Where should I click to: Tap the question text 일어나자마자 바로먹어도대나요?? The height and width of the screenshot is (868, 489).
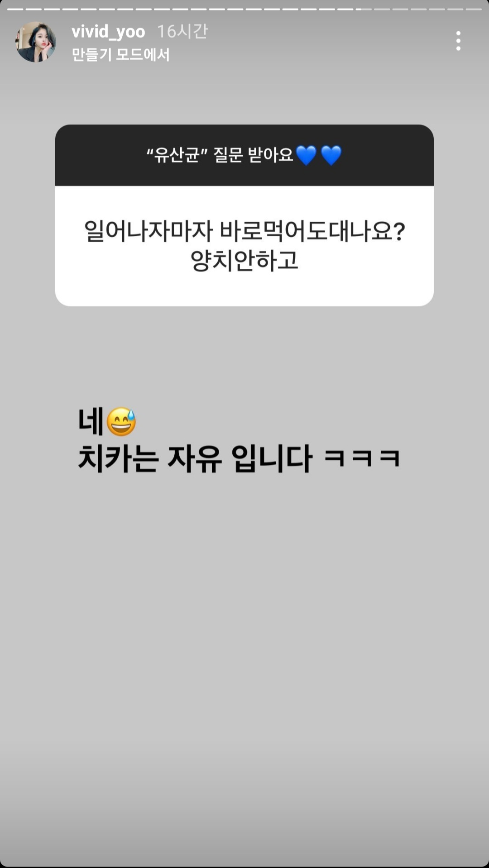coord(244,231)
